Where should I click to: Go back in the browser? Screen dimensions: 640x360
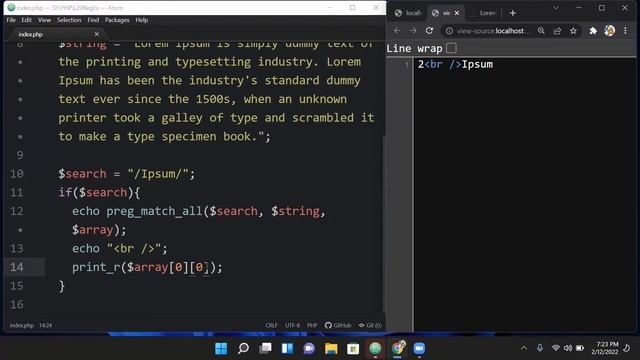pos(397,31)
